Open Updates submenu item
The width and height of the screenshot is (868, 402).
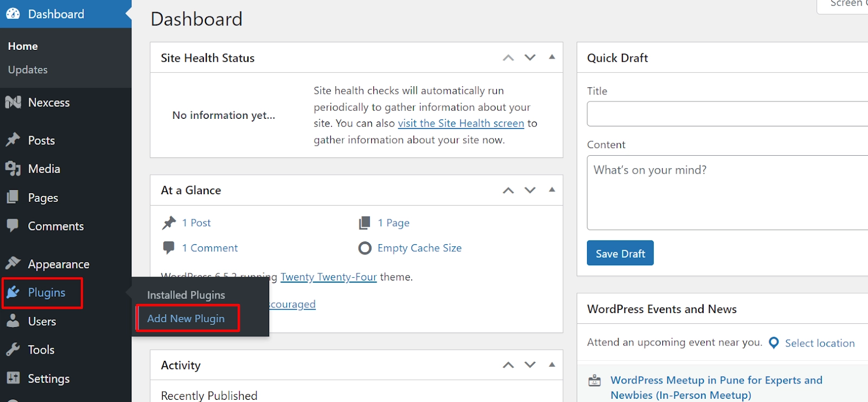(28, 69)
